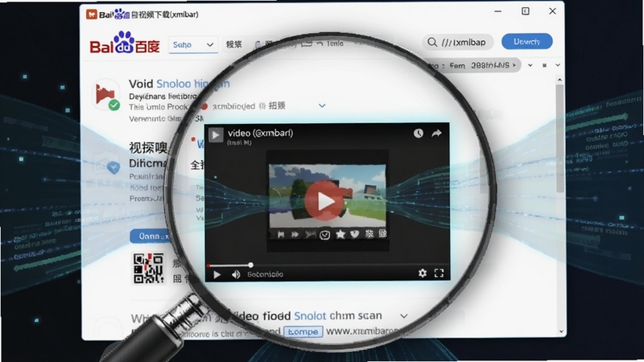This screenshot has width=644, height=362.
Task: Click the rounded-square check icon in thumbnail bar
Action: tap(325, 235)
